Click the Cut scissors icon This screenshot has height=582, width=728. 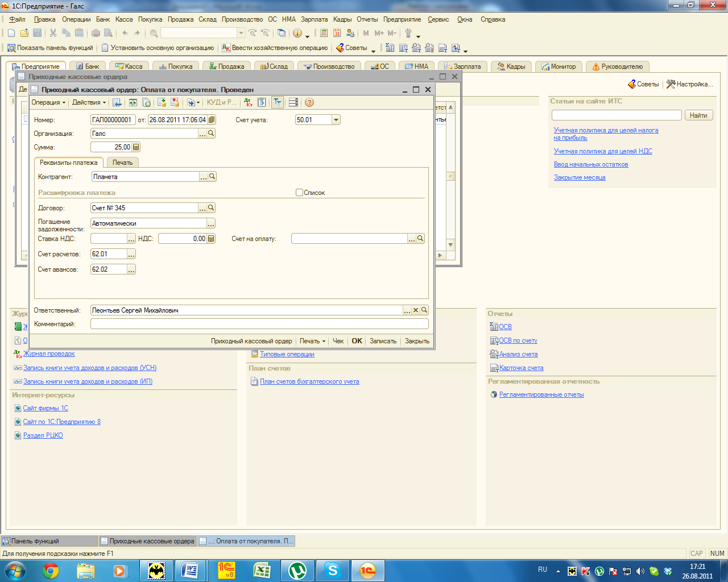(x=53, y=33)
